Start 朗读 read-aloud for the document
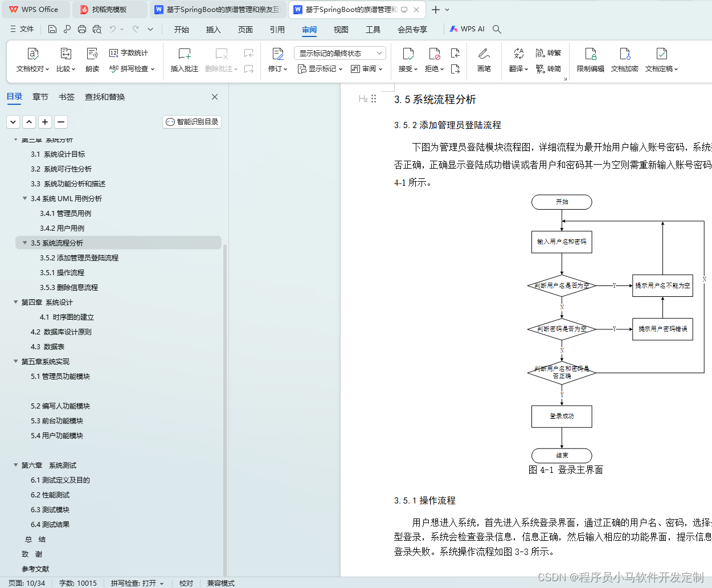The width and height of the screenshot is (712, 588). pos(92,60)
